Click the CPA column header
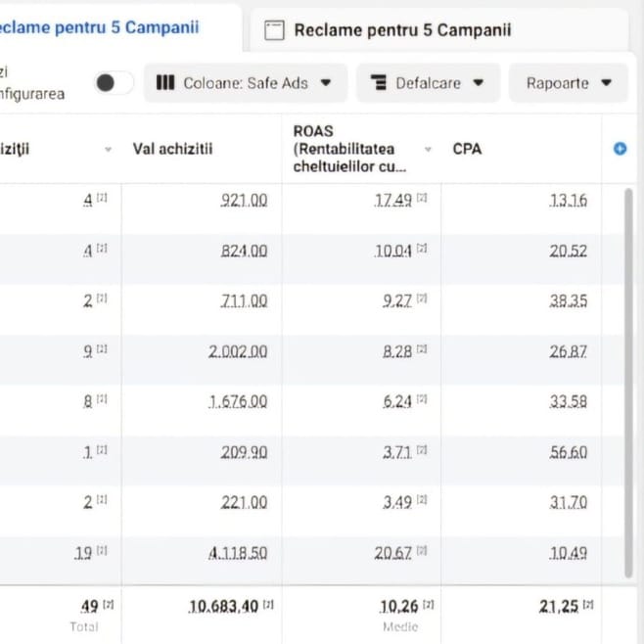 coord(468,150)
